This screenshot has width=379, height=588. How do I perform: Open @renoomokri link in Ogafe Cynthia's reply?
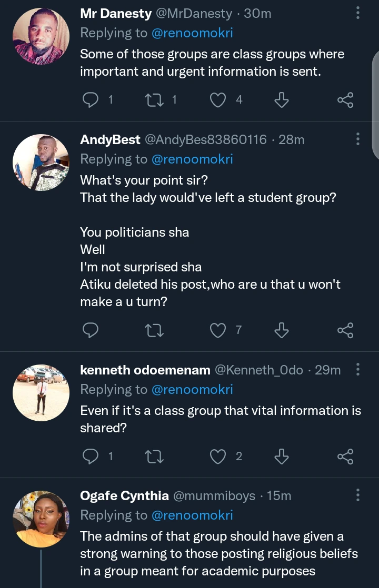point(192,515)
